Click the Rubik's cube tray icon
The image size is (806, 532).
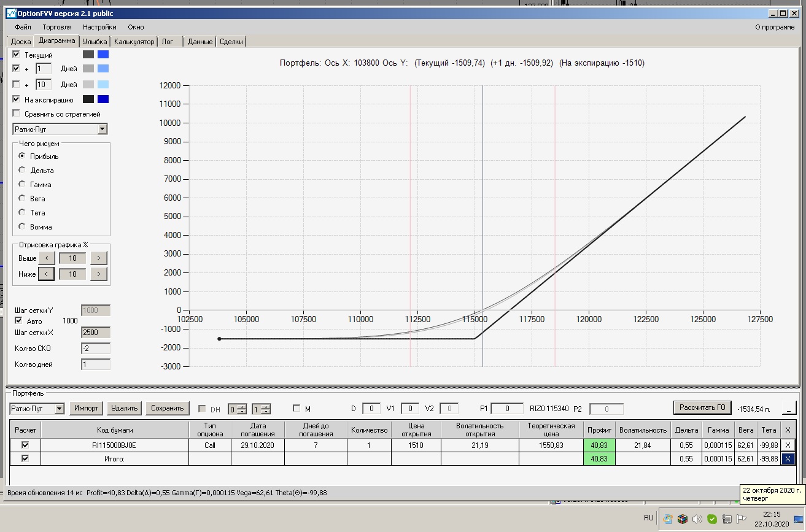pos(683,519)
